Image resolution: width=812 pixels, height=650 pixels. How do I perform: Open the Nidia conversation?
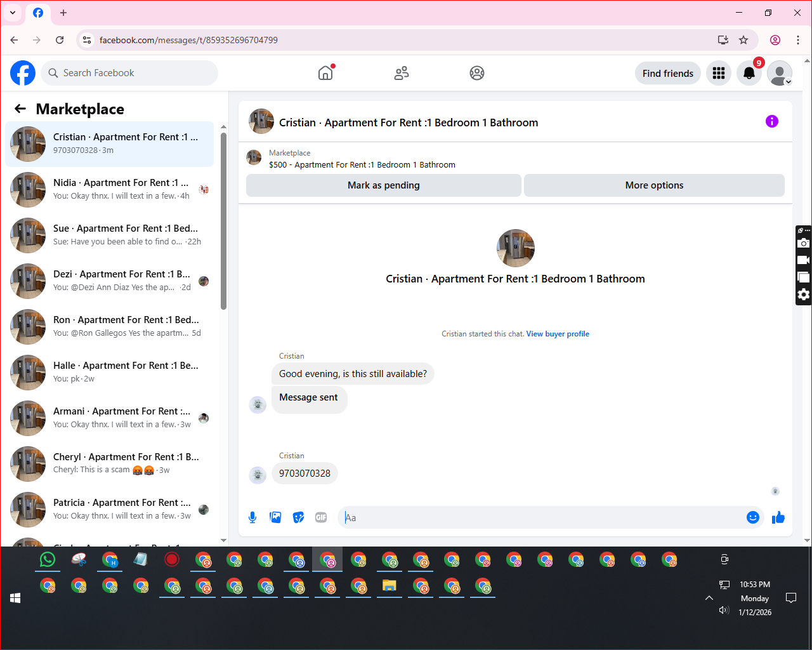[x=109, y=190]
